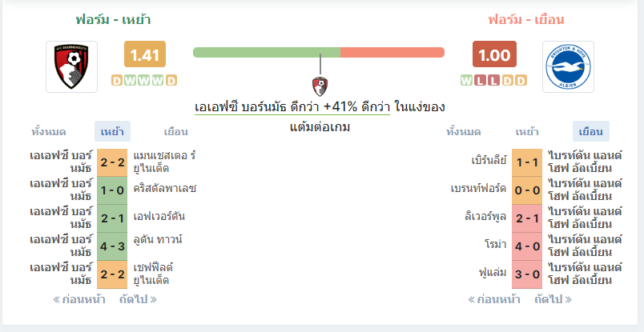Click Brighton's 1.00 points-per-game badge
This screenshot has width=644, height=332.
coord(494,54)
